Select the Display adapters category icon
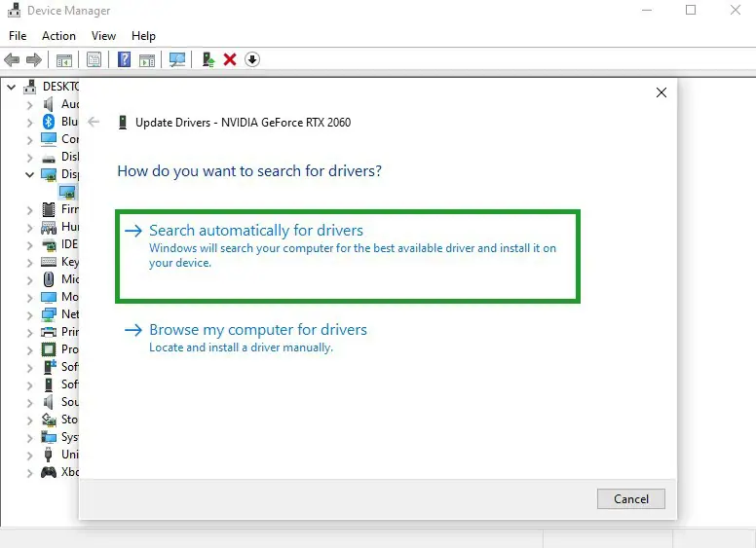The height and width of the screenshot is (548, 756). (x=49, y=174)
